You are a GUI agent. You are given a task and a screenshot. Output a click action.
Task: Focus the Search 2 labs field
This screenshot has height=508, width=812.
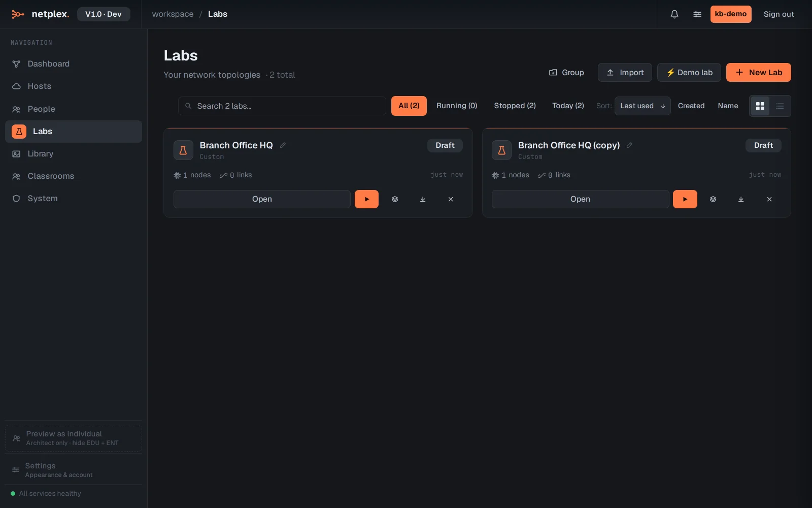click(x=282, y=106)
